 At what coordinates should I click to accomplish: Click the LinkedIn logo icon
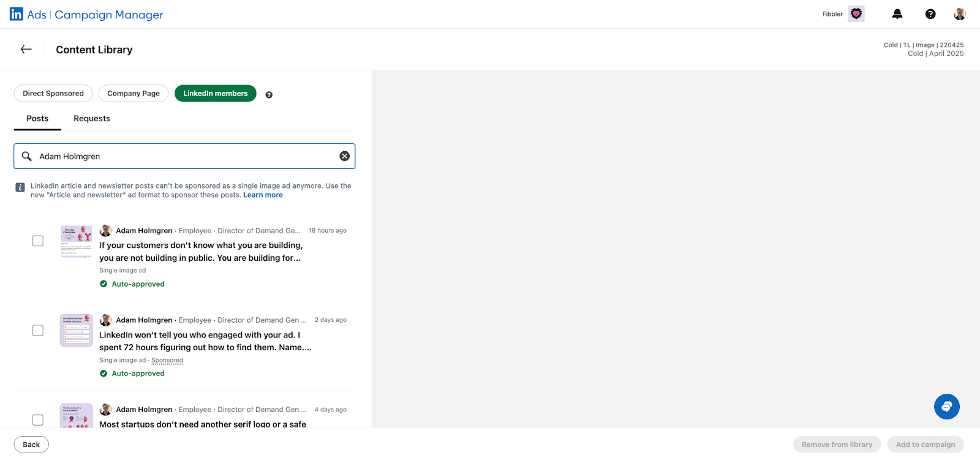tap(17, 14)
